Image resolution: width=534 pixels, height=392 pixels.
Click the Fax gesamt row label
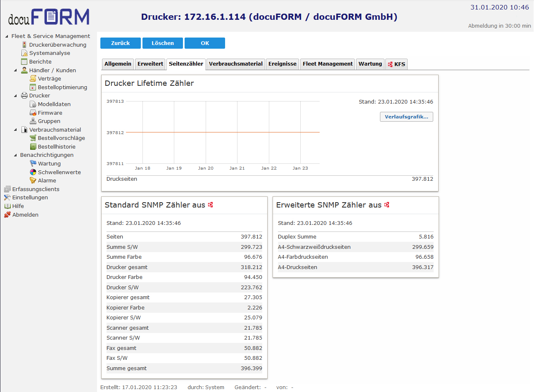click(x=121, y=348)
